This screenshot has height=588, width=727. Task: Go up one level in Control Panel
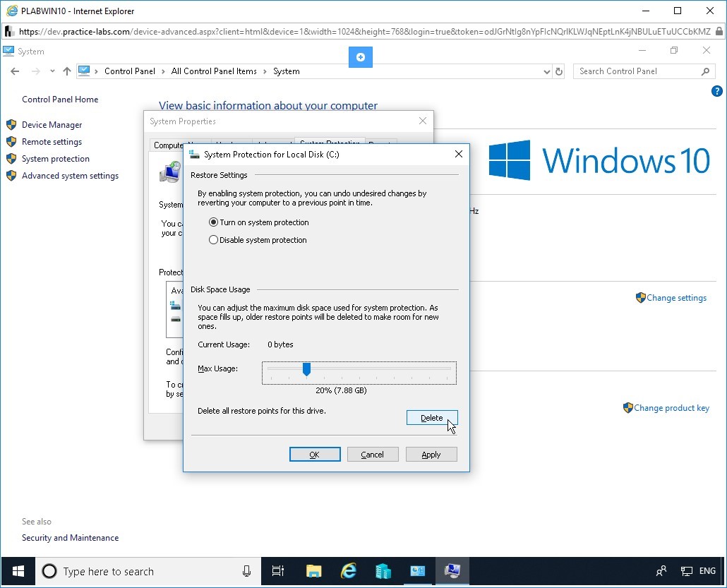(x=67, y=71)
